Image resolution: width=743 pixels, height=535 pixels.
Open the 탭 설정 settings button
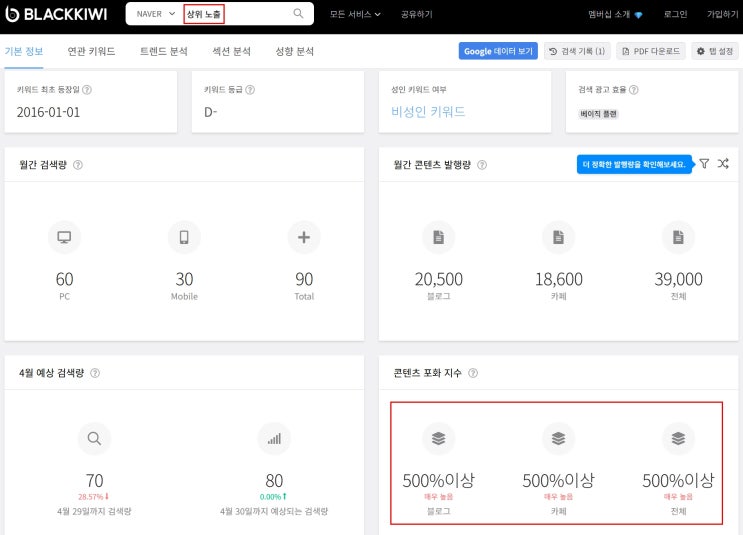point(715,51)
